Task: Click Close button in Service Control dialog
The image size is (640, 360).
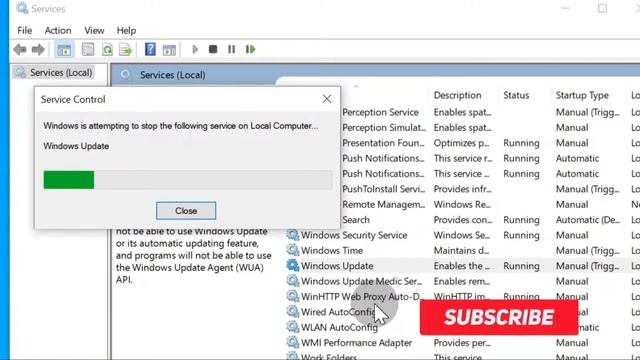Action: pos(186,211)
